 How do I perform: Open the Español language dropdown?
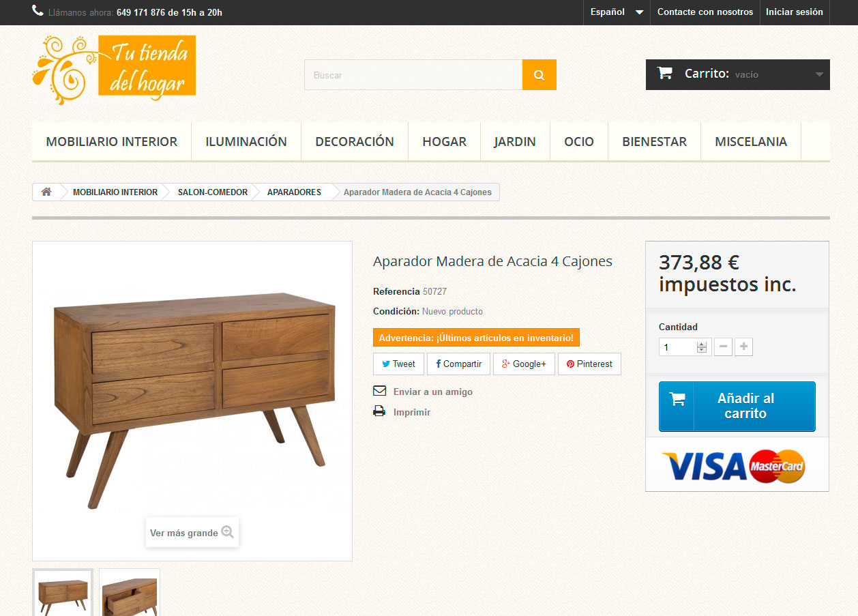tap(617, 12)
